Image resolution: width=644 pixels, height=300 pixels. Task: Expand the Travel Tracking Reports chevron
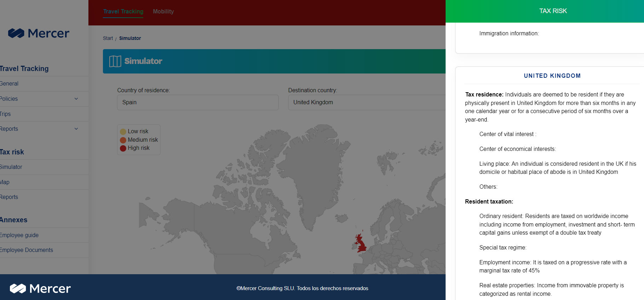click(x=76, y=129)
